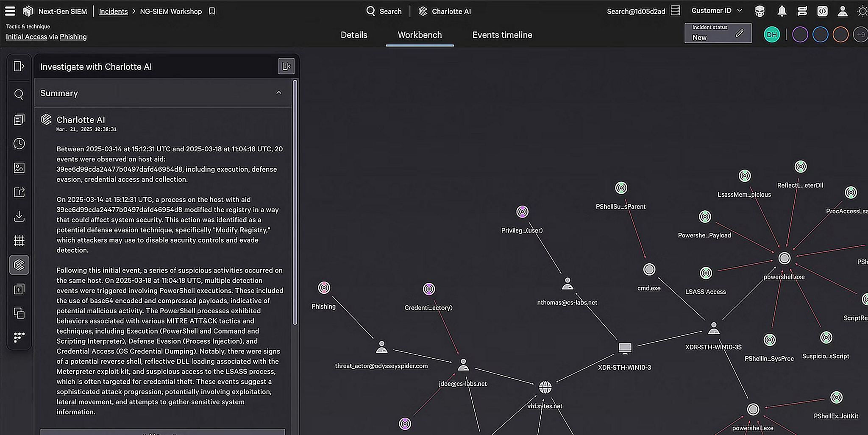Select the search icon in the left sidebar
The height and width of the screenshot is (435, 868).
tap(19, 95)
